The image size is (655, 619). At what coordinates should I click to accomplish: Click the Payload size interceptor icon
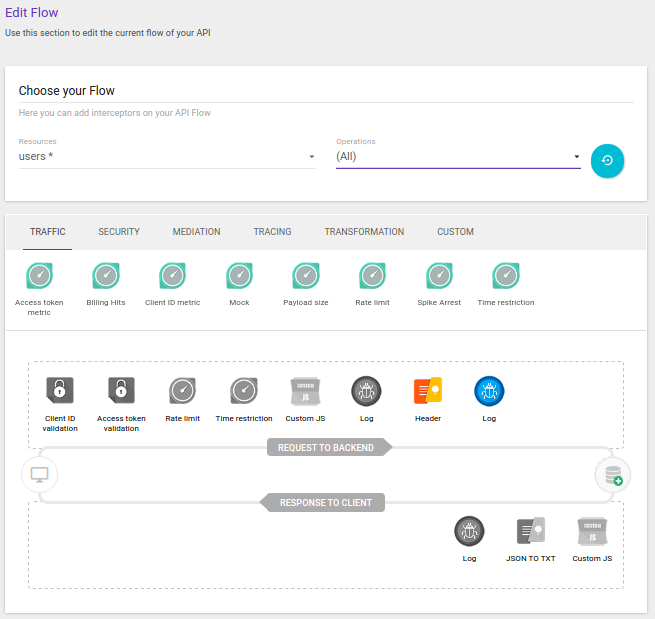click(306, 276)
